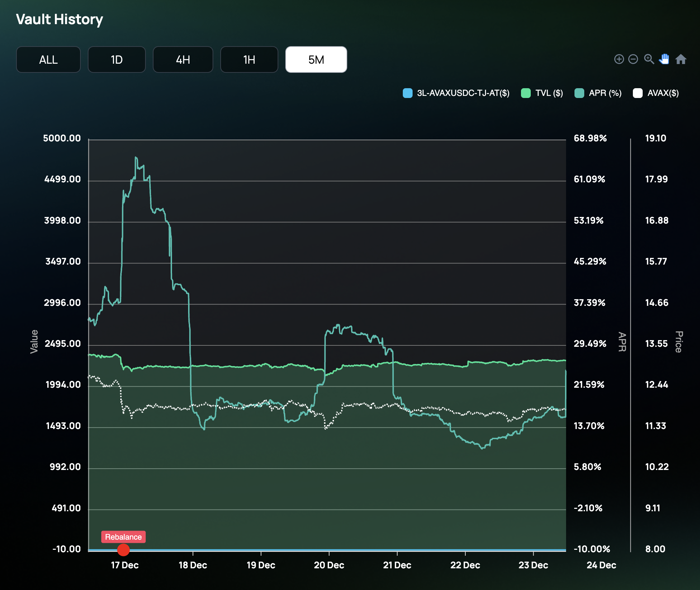Toggle the APR (%) series legend

pyautogui.click(x=598, y=93)
